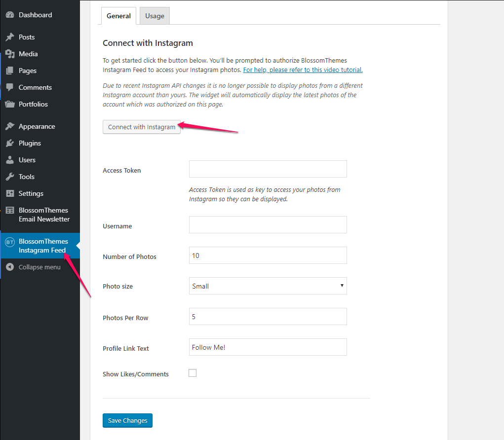The image size is (504, 440).
Task: Click the Username input field
Action: click(x=268, y=224)
